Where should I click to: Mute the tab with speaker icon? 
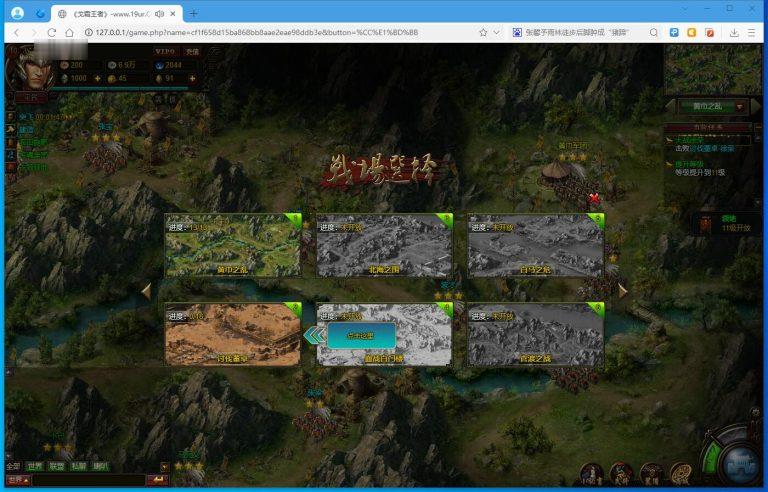(159, 14)
